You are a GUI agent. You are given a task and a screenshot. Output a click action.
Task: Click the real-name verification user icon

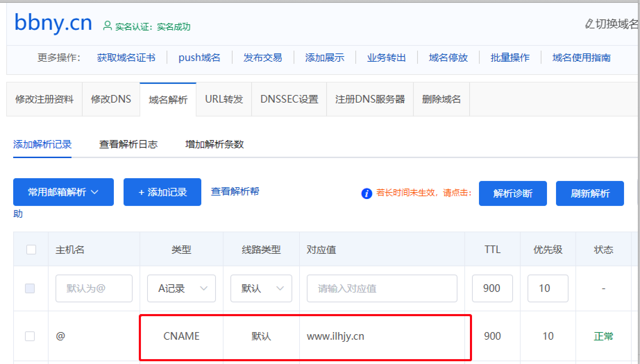pyautogui.click(x=108, y=26)
